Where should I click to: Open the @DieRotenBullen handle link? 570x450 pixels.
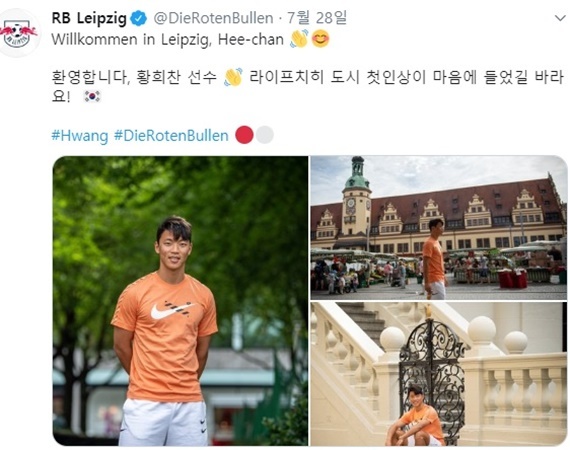tap(213, 19)
